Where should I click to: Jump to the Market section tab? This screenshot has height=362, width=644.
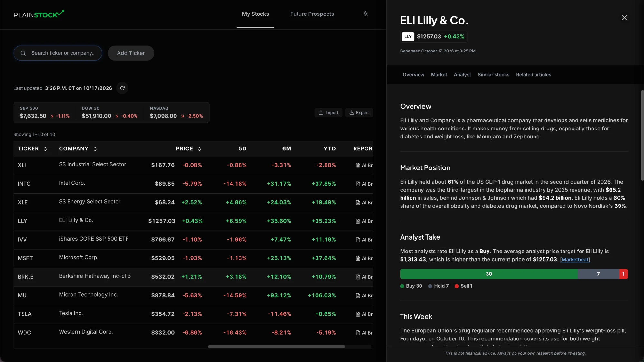439,75
